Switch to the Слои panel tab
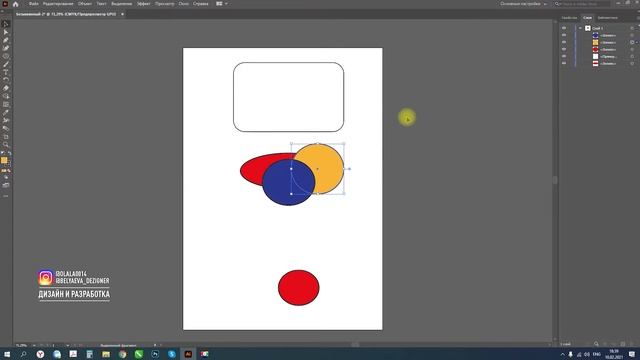Image resolution: width=640 pixels, height=360 pixels. pyautogui.click(x=587, y=18)
